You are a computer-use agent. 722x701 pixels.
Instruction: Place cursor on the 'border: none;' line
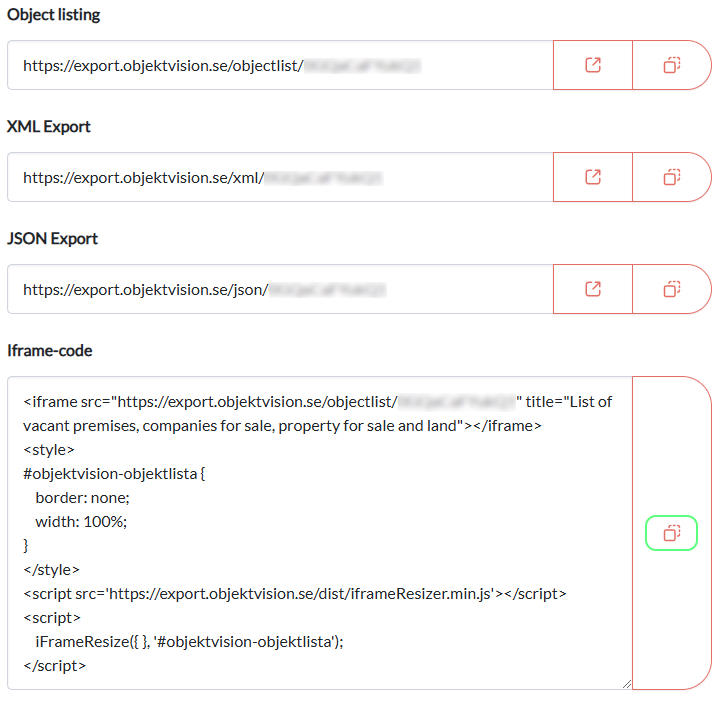83,498
